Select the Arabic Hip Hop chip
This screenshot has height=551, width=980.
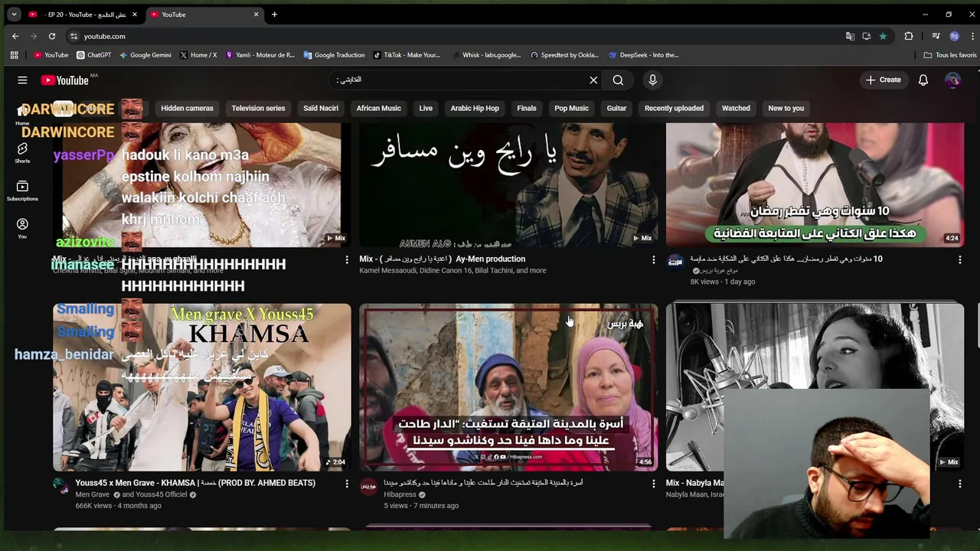475,108
